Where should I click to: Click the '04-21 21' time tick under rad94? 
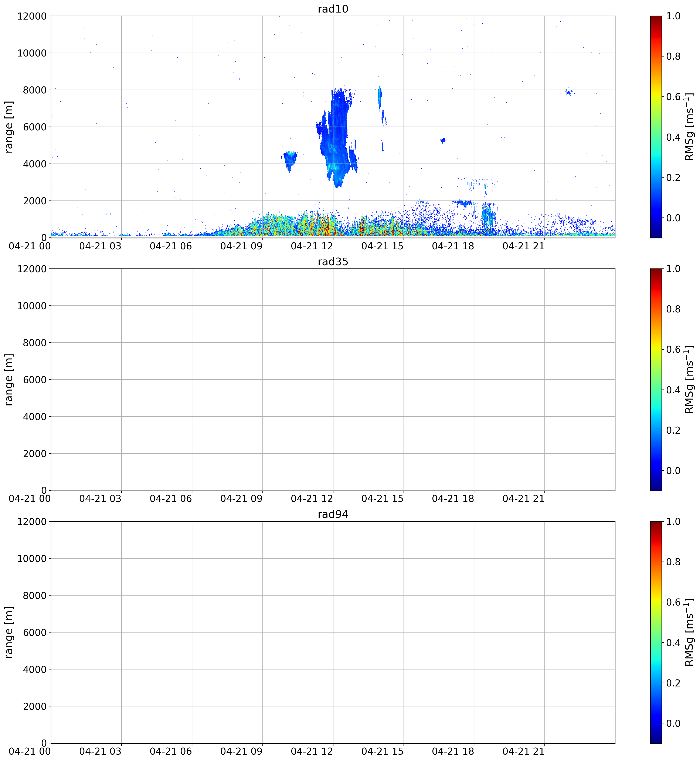(523, 751)
